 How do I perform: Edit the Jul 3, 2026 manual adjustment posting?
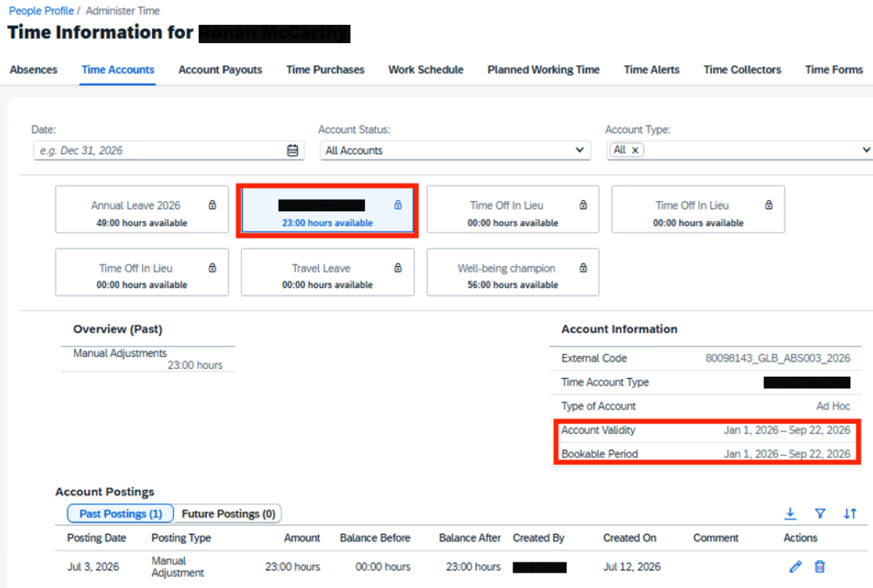795,567
